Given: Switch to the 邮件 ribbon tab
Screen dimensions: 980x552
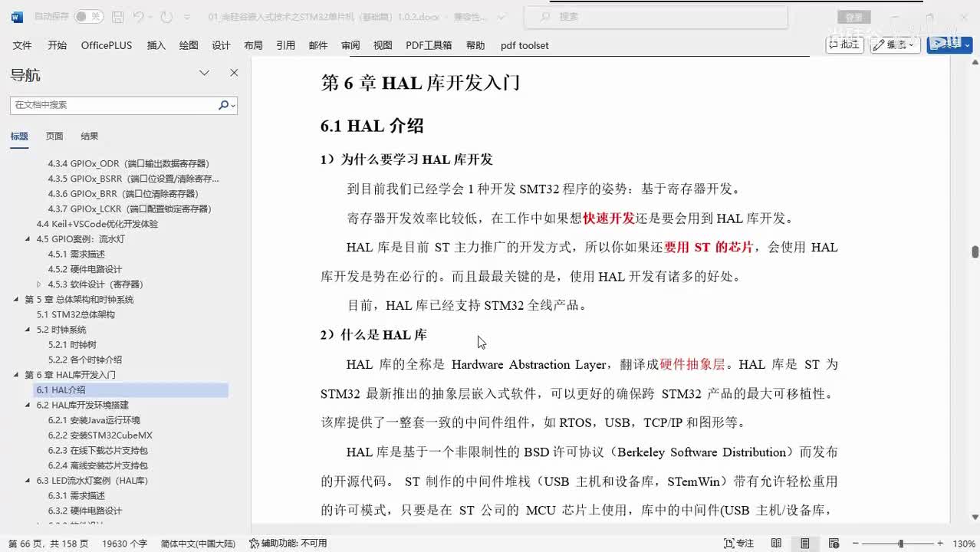Looking at the screenshot, I should pyautogui.click(x=318, y=45).
